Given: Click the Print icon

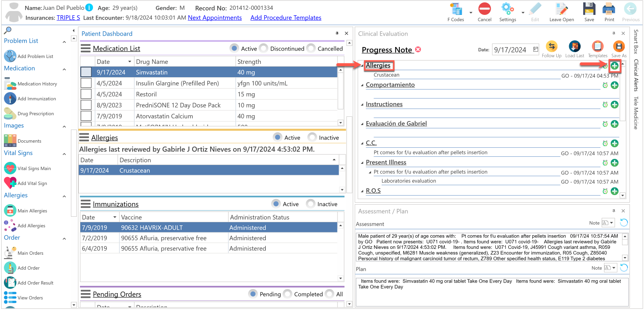Looking at the screenshot, I should [x=609, y=9].
